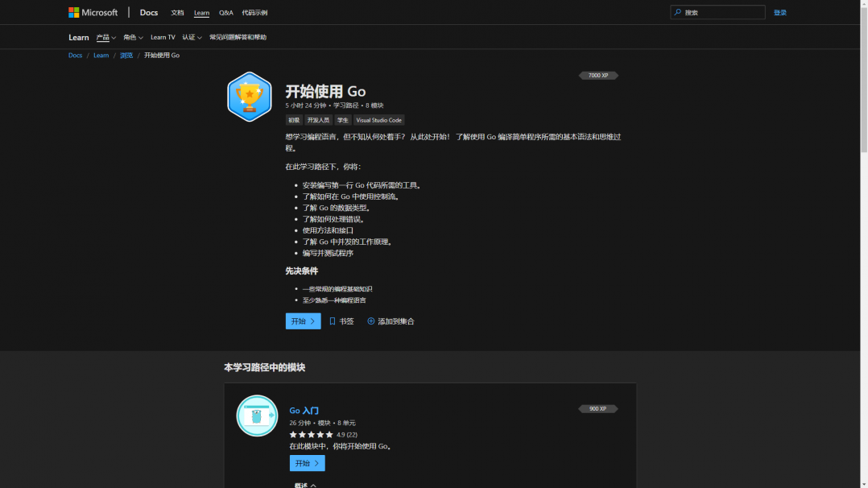Expand the 角色 dropdown
This screenshot has width=868, height=488.
[x=133, y=38]
